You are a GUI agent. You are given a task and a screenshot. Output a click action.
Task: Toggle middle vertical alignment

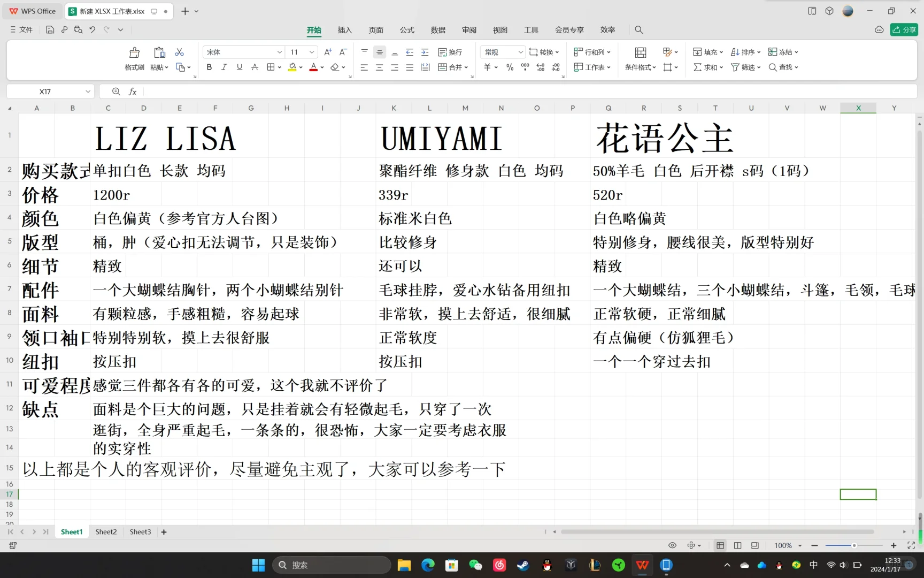coord(380,52)
